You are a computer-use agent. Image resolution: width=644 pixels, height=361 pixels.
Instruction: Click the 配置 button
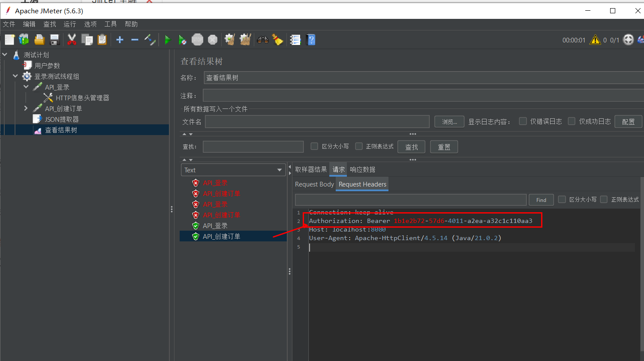coord(628,122)
